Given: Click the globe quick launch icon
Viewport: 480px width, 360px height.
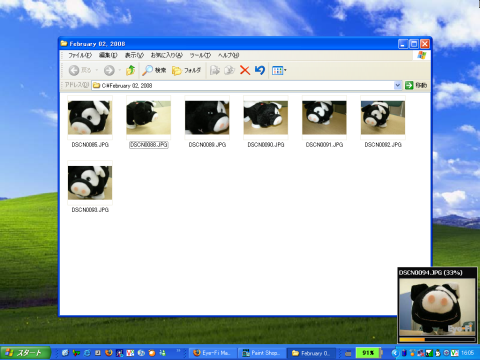Looking at the screenshot, I should pyautogui.click(x=141, y=353).
